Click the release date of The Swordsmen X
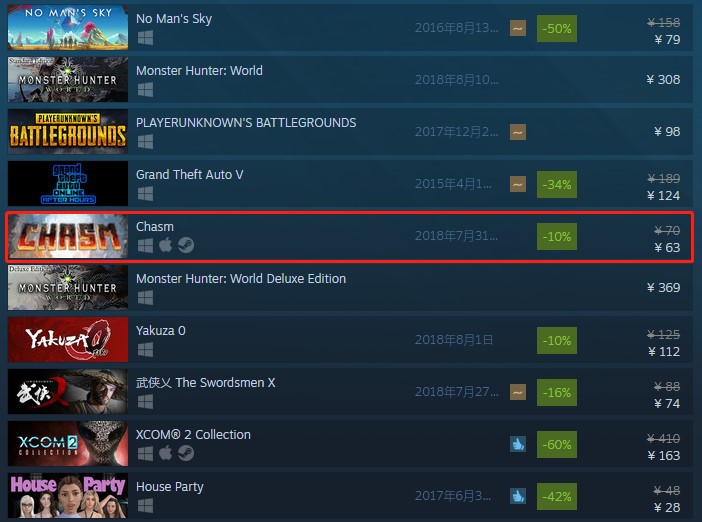Viewport: 702px width, 522px height. point(456,392)
